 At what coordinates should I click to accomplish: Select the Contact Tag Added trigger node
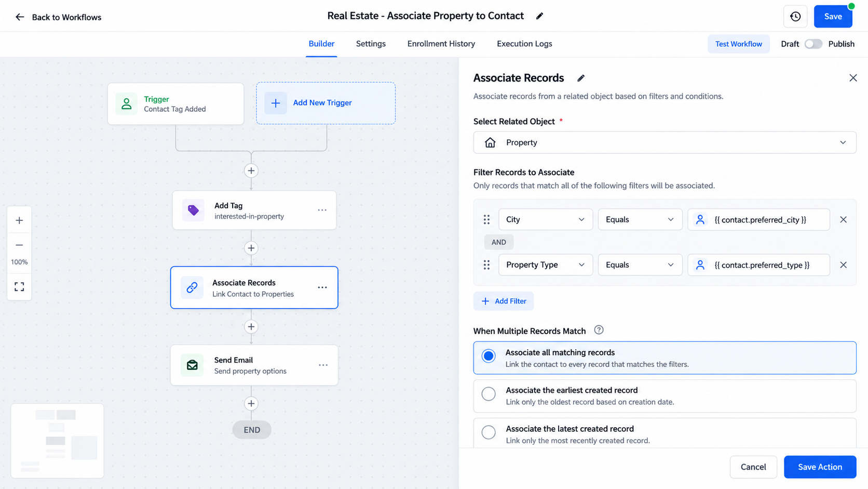[175, 104]
